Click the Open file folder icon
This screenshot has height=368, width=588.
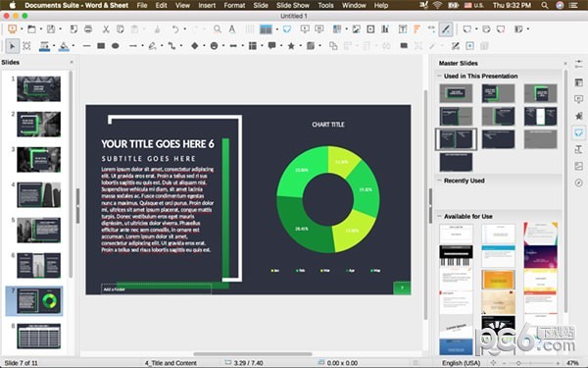pos(32,29)
